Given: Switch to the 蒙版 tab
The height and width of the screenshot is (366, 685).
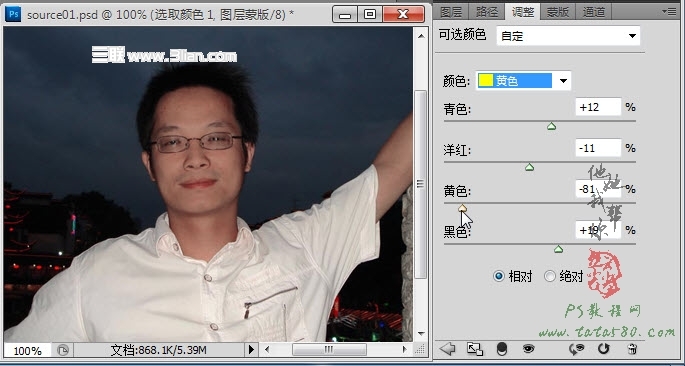Looking at the screenshot, I should [558, 12].
